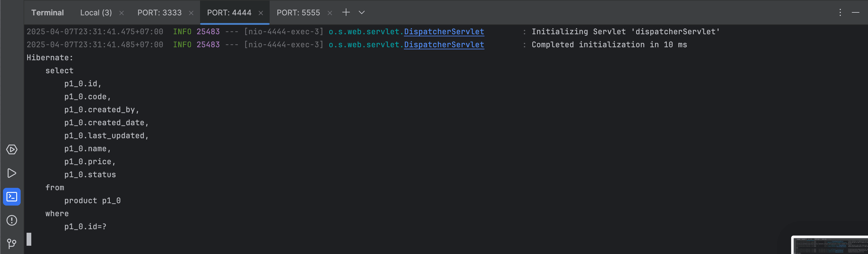868x254 pixels.
Task: Hide the terminal tool window
Action: point(856,12)
